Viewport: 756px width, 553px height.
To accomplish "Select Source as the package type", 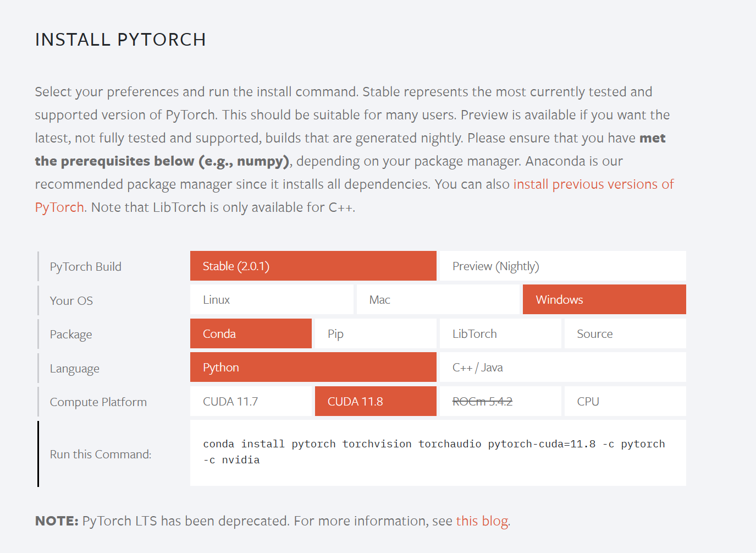I will click(x=625, y=333).
